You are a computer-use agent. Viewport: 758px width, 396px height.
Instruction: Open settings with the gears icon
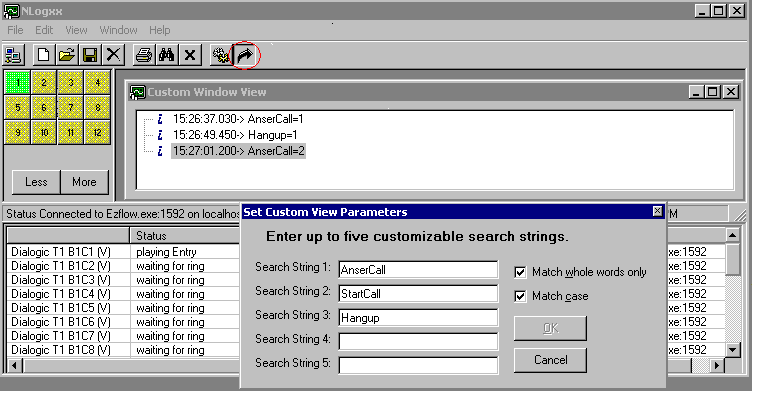[221, 55]
